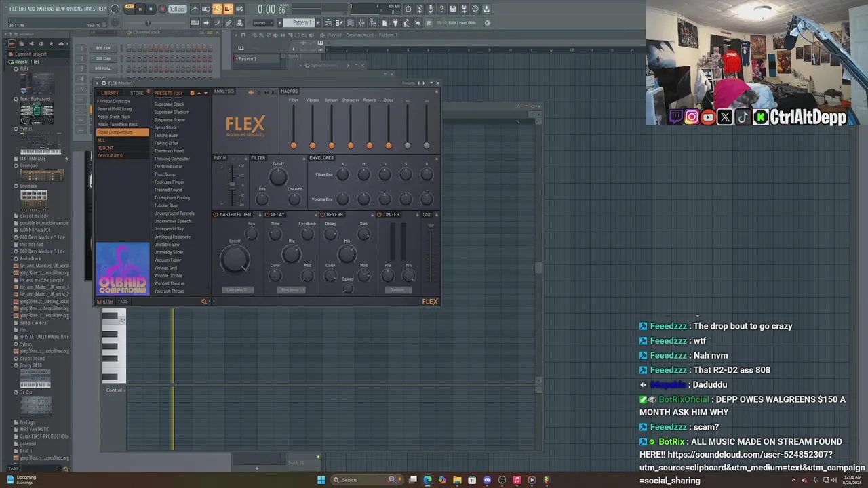Load the Thinking Computer preset
The height and width of the screenshot is (488, 868).
172,159
